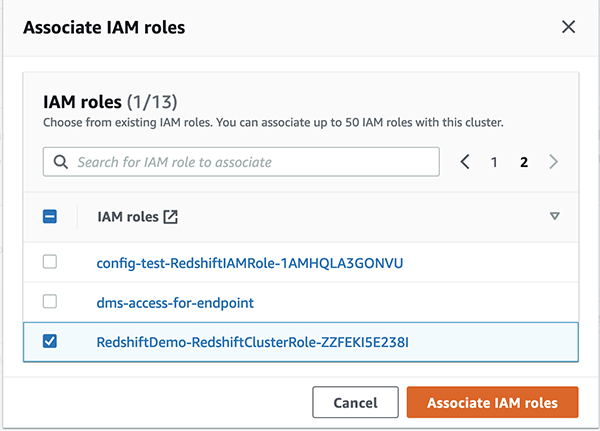Click the search magnifier icon
Viewport: 600px width, 431px height.
[60, 162]
